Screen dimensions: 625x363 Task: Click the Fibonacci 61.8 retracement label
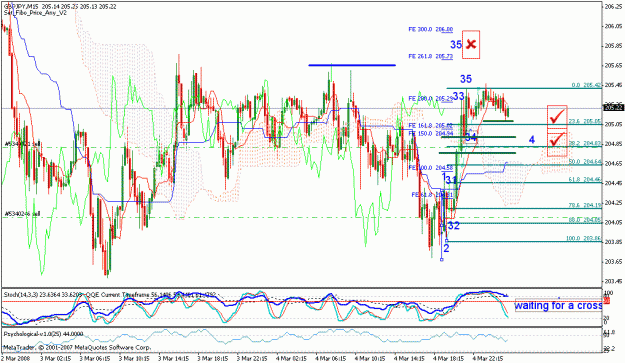pyautogui.click(x=585, y=180)
